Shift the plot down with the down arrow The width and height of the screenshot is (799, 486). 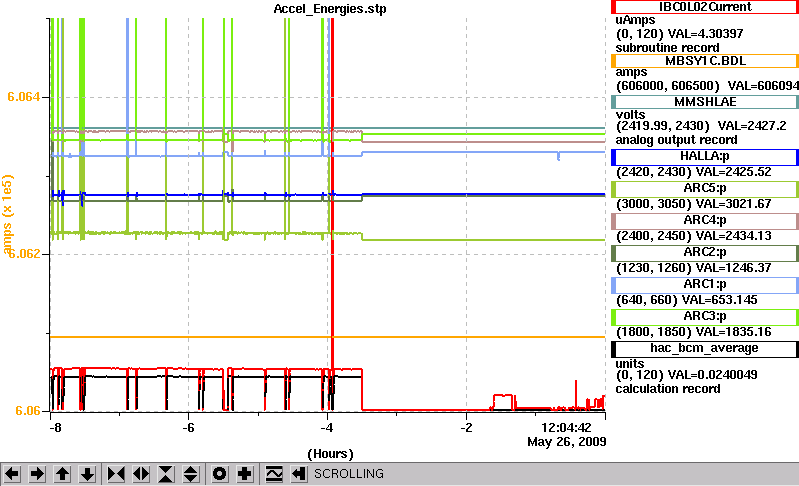tap(87, 474)
